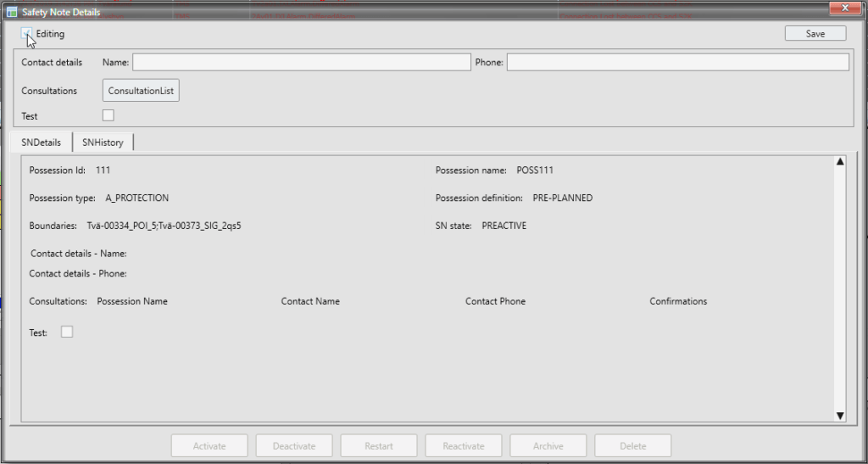Viewport: 868px width, 464px height.
Task: Click the Archive button
Action: pos(548,446)
